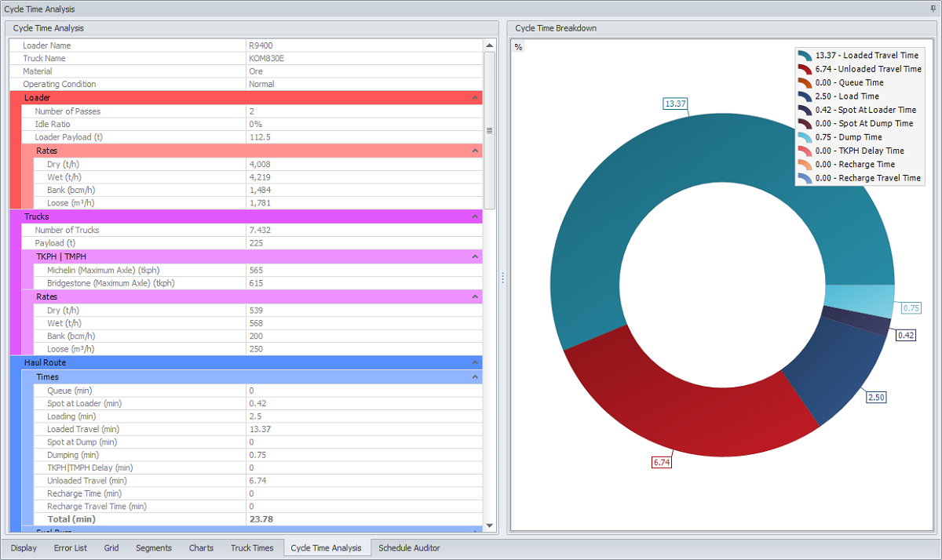This screenshot has width=942, height=560.
Task: Click the Queue Time legend marker
Action: click(805, 82)
